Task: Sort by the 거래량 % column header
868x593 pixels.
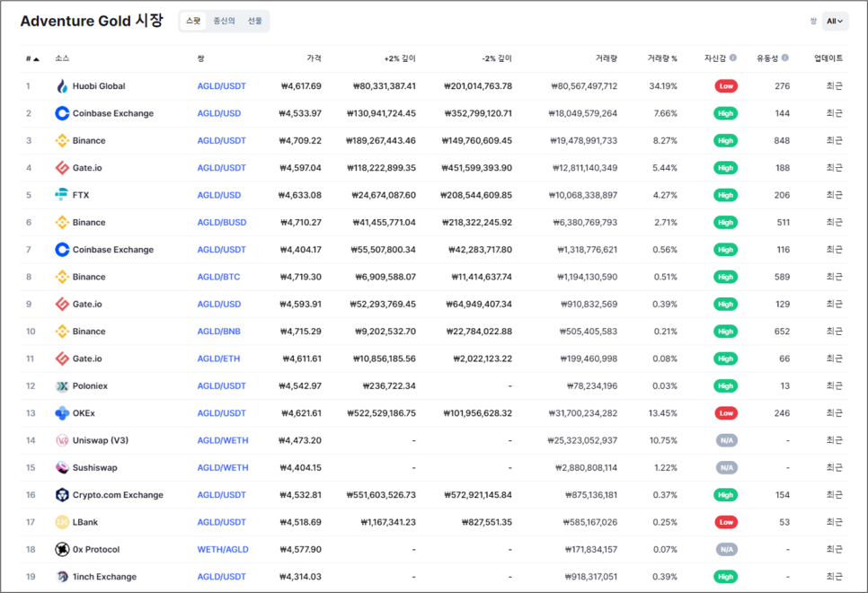Action: [x=662, y=58]
